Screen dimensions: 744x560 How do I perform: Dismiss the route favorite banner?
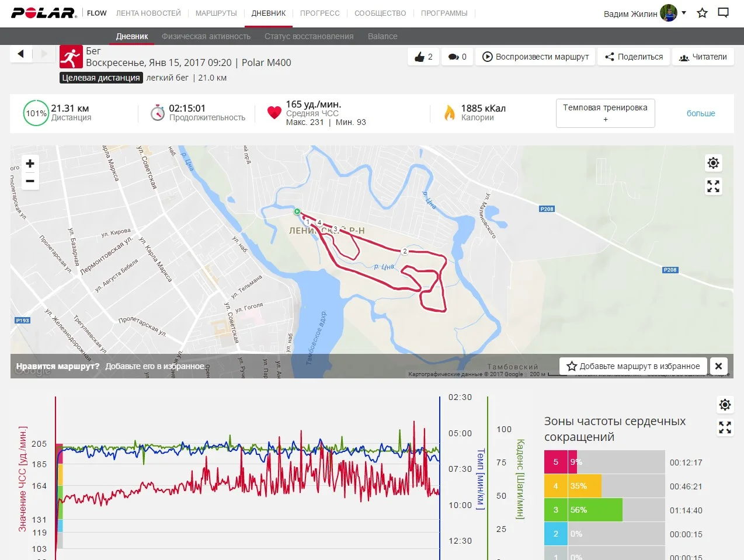[x=718, y=366]
